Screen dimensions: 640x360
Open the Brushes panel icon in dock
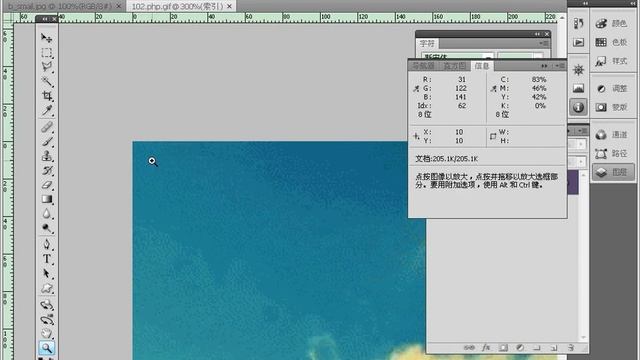point(578,23)
